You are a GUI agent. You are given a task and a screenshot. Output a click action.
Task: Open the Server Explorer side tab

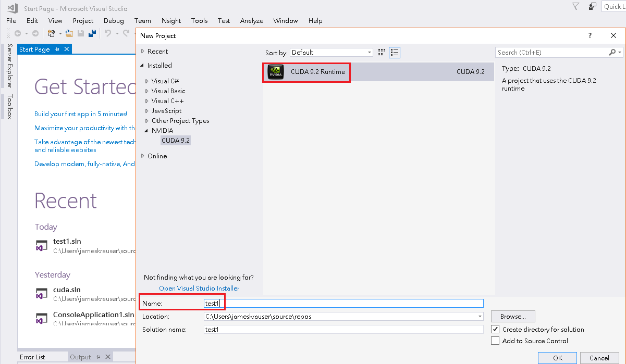pyautogui.click(x=9, y=66)
